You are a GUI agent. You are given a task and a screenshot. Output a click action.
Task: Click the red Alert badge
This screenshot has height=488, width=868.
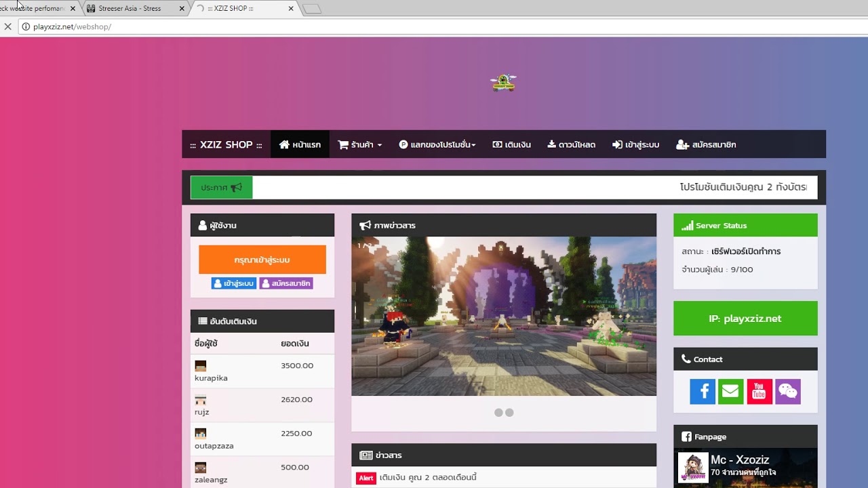click(x=366, y=478)
